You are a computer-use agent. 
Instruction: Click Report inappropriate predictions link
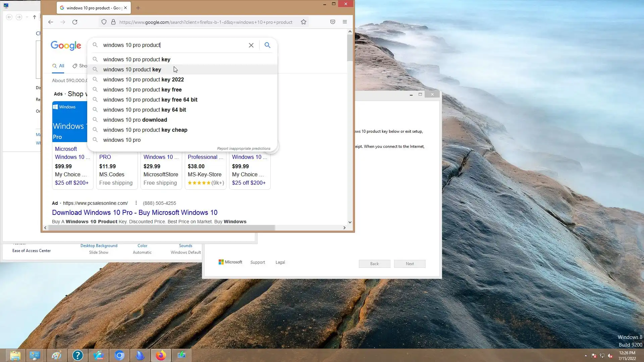(244, 148)
